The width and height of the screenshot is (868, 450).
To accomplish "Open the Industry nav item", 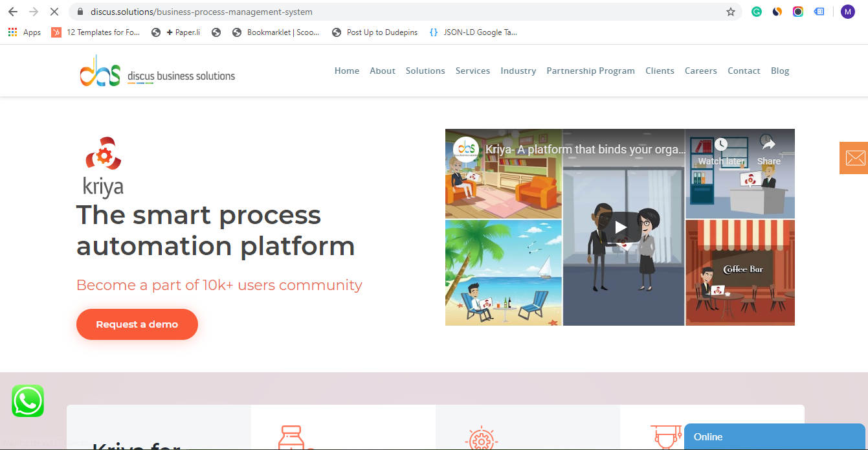I will 518,71.
